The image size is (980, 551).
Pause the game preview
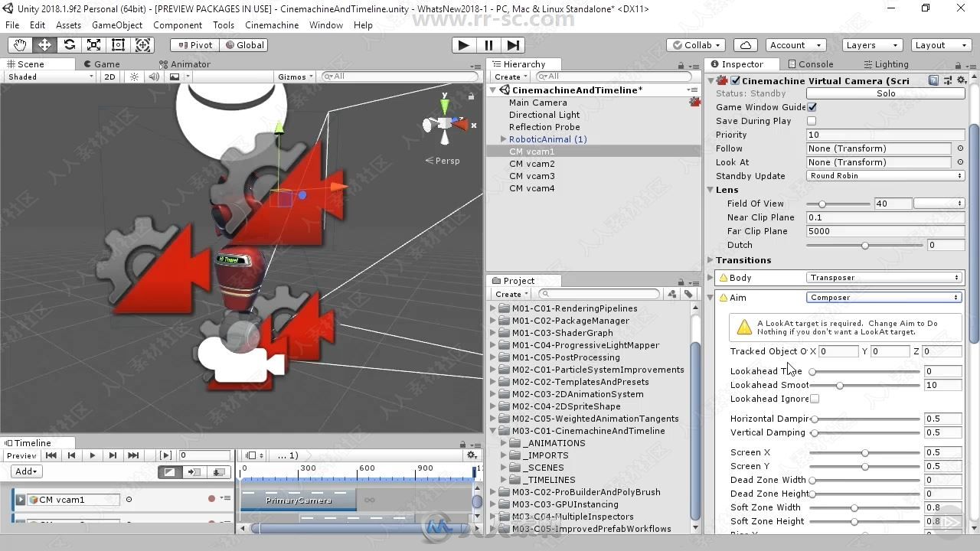point(488,45)
